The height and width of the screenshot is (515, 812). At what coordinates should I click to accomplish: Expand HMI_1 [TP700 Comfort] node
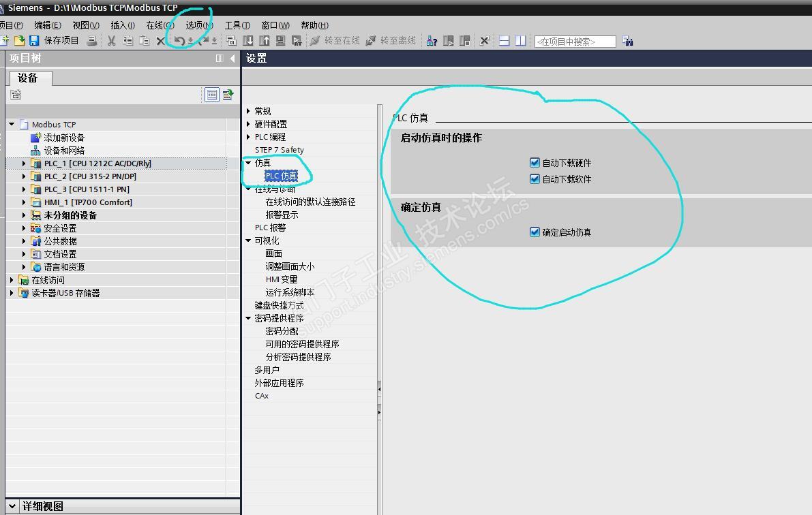(24, 202)
